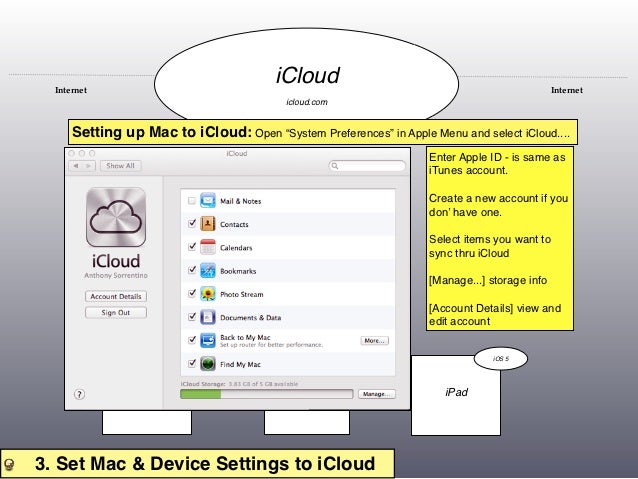
Task: Click '3. Set Mac & Device Settings' heading
Action: tap(205, 464)
